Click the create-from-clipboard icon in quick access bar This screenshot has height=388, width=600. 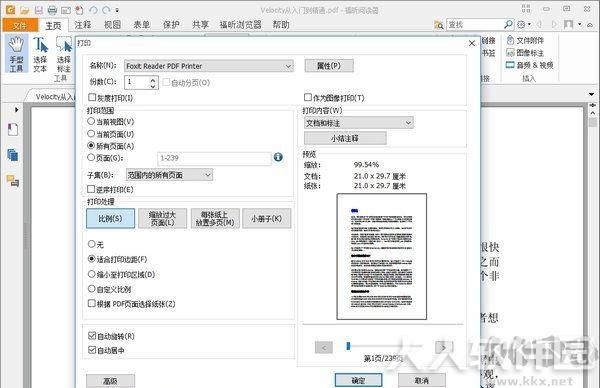(x=79, y=10)
